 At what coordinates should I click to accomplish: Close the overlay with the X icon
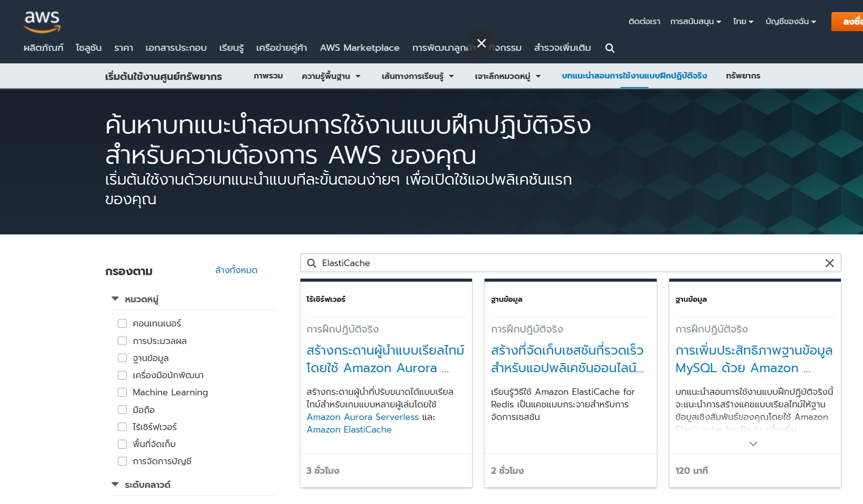(482, 43)
